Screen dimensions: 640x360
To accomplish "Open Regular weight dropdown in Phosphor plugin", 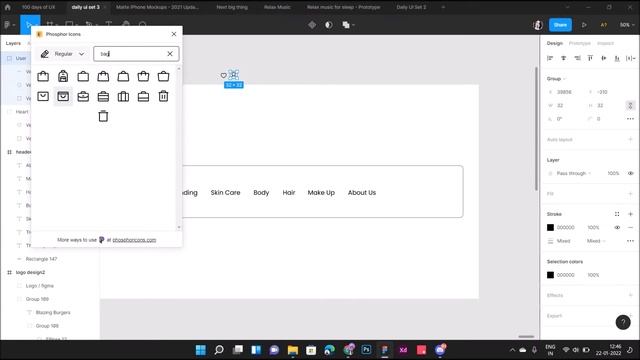I will click(62, 54).
